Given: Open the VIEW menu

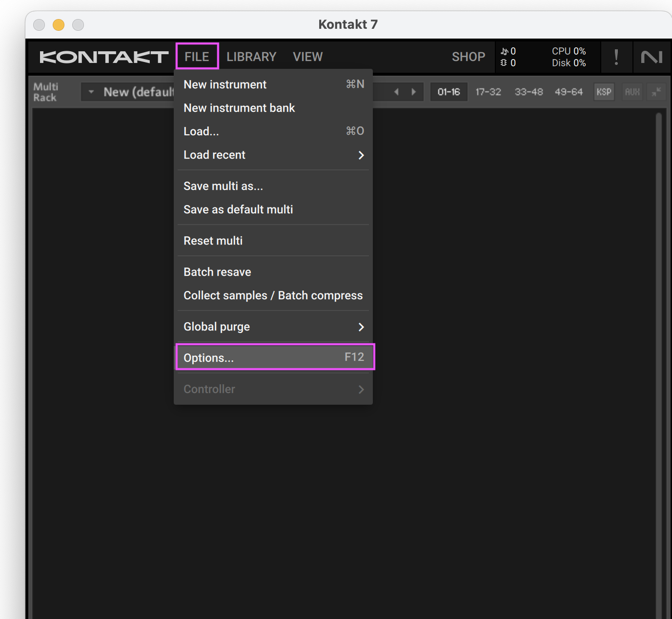Looking at the screenshot, I should point(307,57).
